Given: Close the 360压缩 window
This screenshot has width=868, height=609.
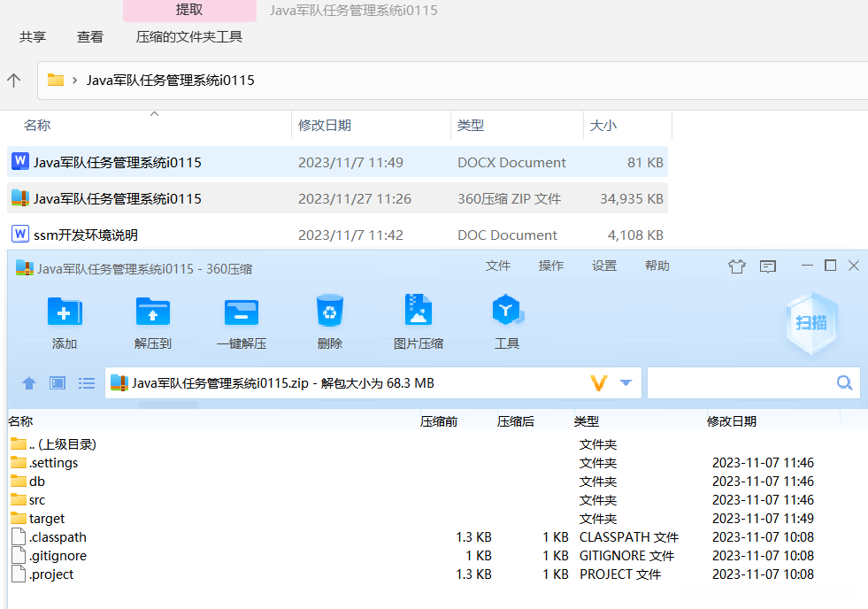Looking at the screenshot, I should pyautogui.click(x=854, y=266).
